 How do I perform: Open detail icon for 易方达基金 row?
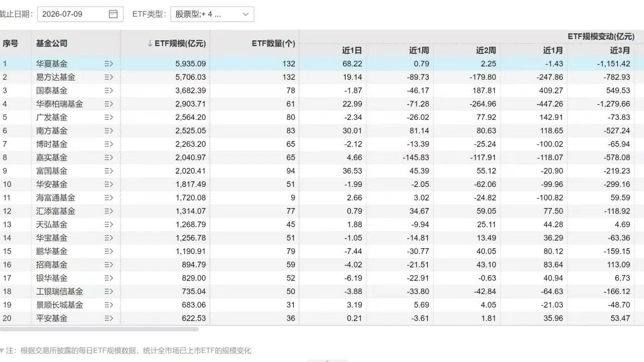tap(109, 77)
